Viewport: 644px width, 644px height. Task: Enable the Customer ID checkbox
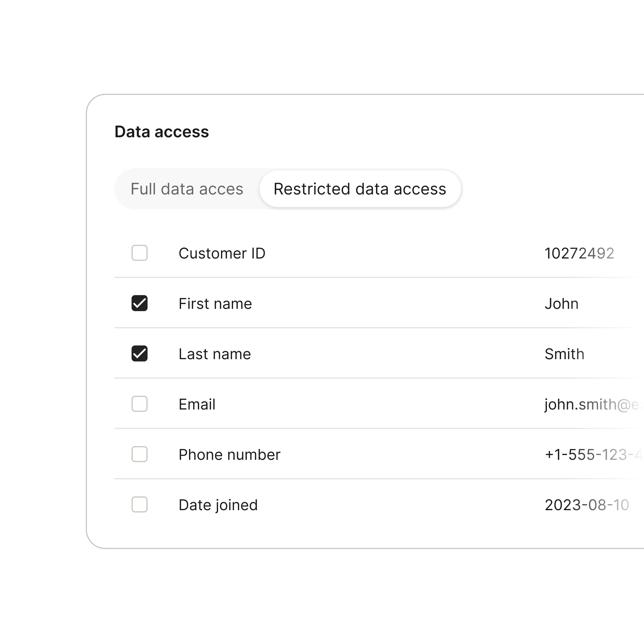click(x=139, y=253)
